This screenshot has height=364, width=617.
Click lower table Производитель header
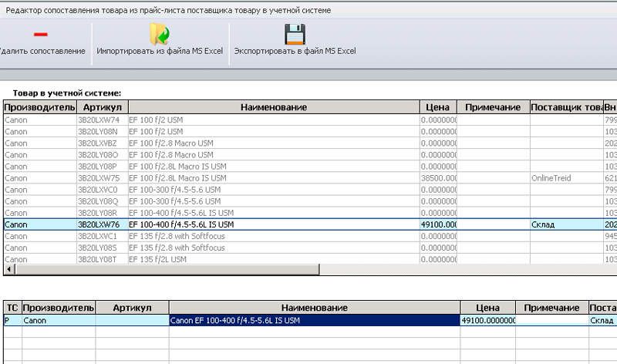point(59,308)
